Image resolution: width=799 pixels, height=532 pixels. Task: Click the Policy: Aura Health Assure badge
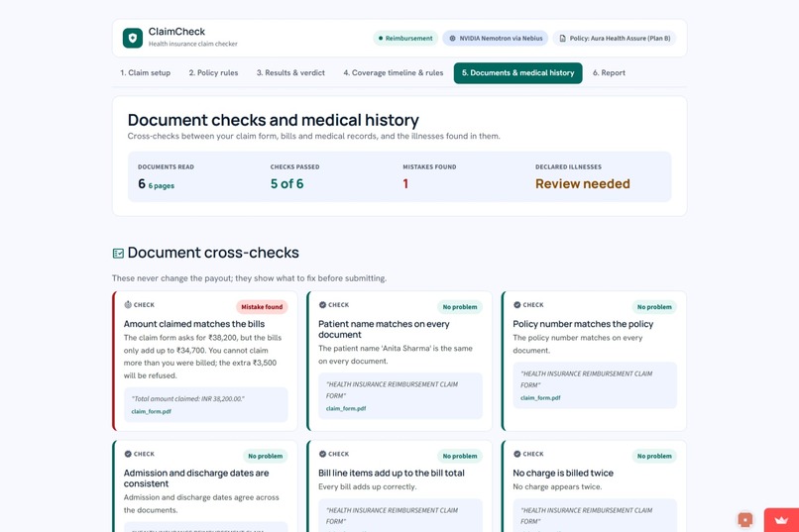coord(615,39)
